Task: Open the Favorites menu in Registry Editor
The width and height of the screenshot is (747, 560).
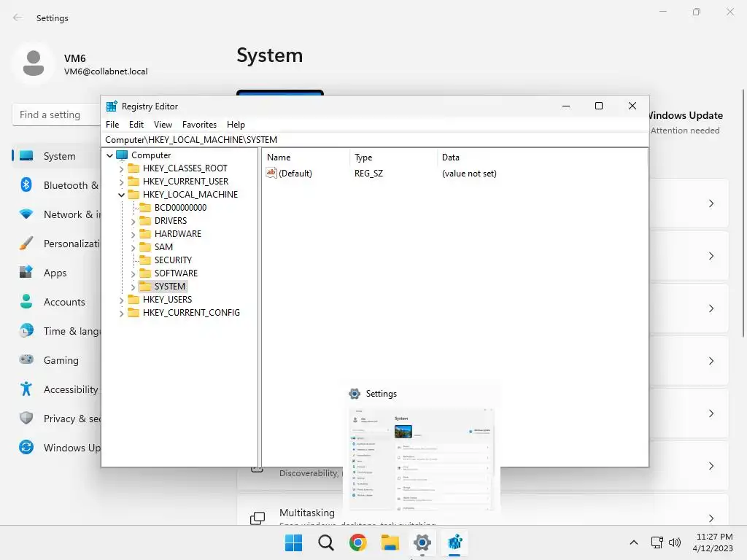Action: click(199, 125)
